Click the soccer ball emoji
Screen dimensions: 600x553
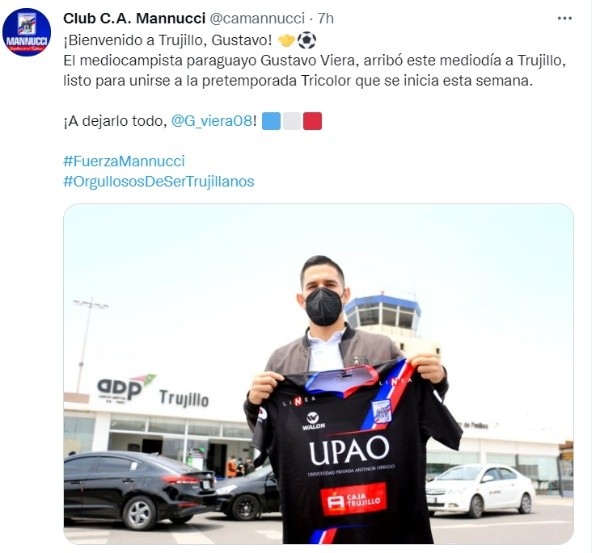coord(307,40)
